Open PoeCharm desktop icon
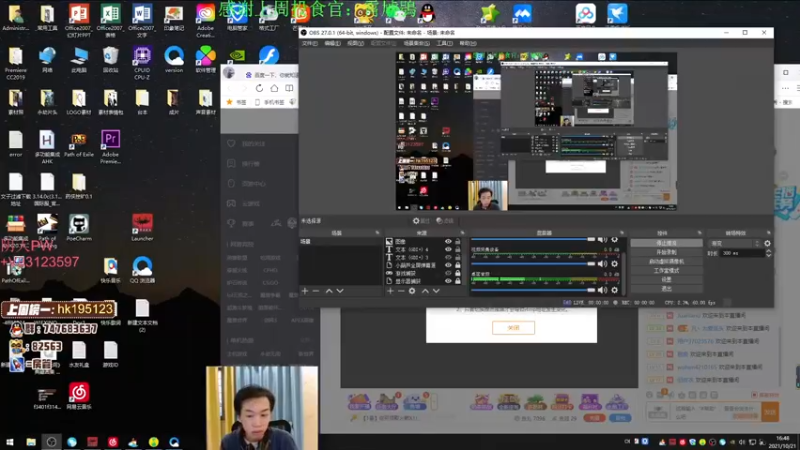The image size is (800, 450). pyautogui.click(x=79, y=228)
